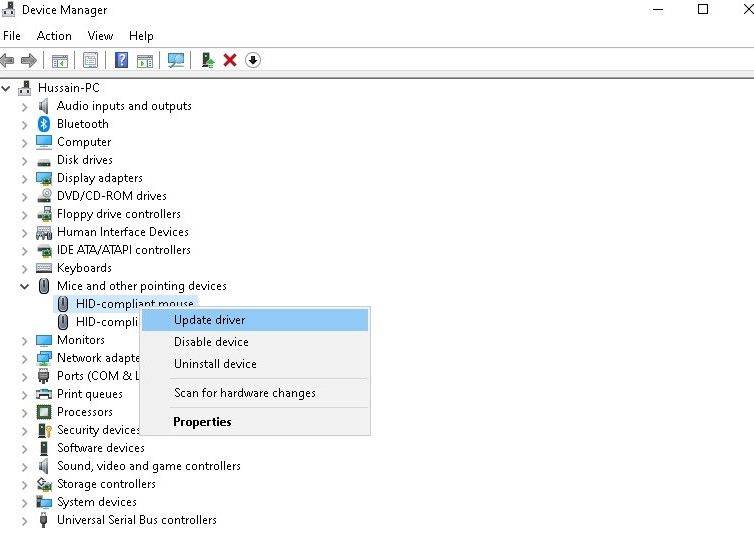The image size is (754, 533).
Task: Open the View menu
Action: [100, 36]
